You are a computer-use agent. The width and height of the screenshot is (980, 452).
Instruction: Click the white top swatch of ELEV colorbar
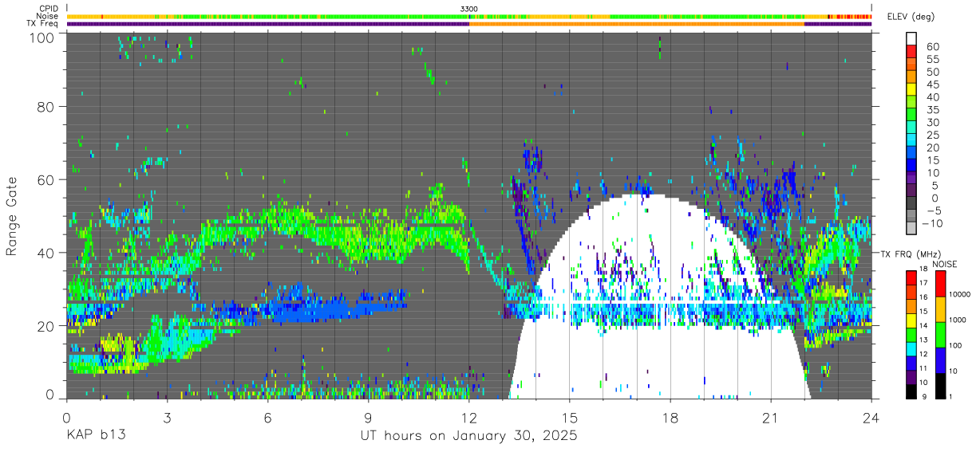[x=911, y=38]
